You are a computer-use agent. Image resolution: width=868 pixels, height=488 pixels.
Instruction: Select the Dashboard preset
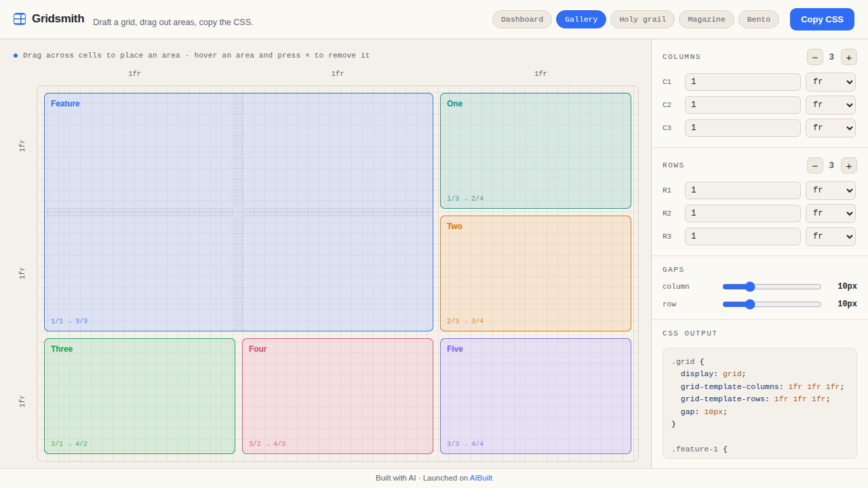click(522, 19)
